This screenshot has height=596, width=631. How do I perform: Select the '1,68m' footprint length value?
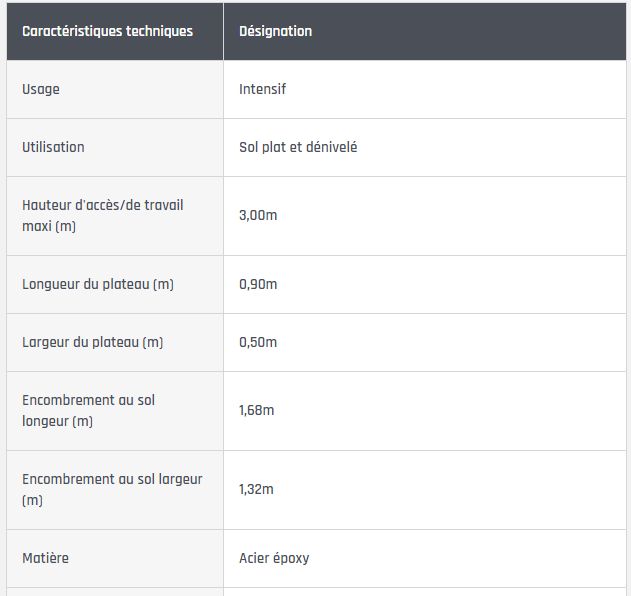tap(256, 410)
